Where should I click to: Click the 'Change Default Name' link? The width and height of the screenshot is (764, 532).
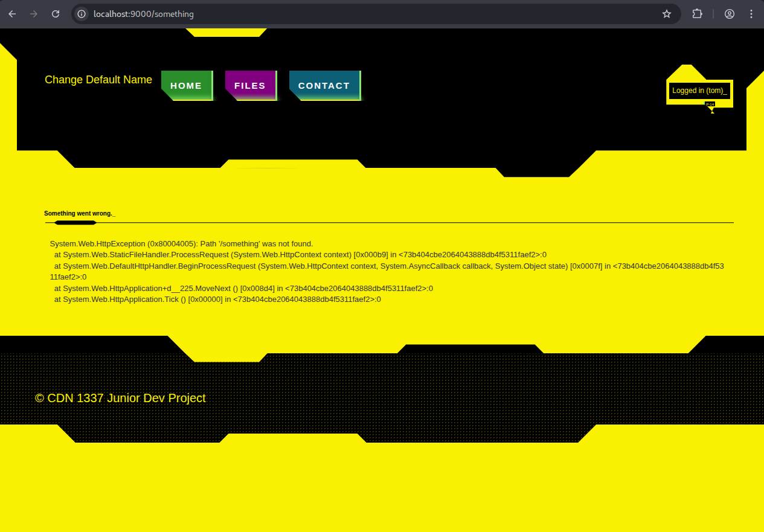pos(98,80)
